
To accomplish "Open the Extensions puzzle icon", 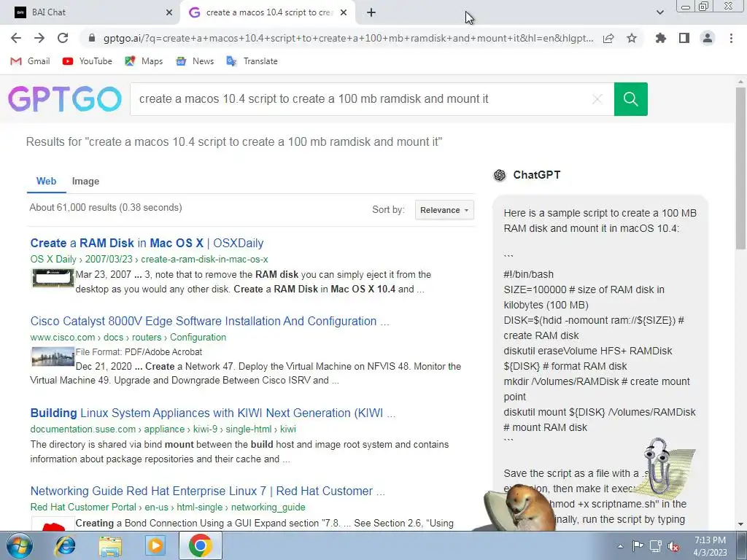I will tap(661, 38).
